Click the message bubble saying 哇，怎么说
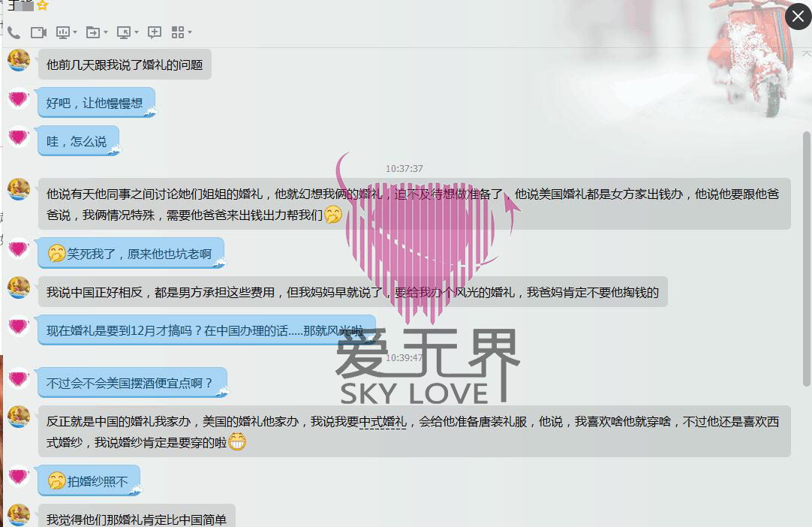Screen dimensions: 812x527 click(x=77, y=141)
